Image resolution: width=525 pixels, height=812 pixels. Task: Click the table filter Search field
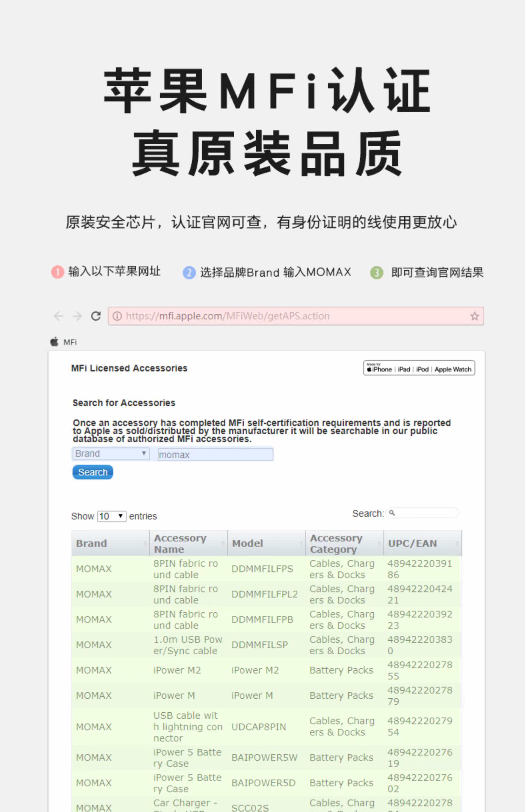tap(422, 513)
